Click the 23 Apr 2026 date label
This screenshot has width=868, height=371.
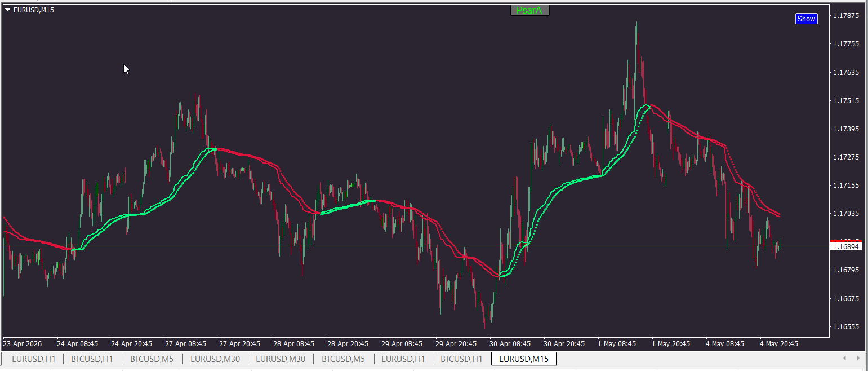pyautogui.click(x=23, y=343)
